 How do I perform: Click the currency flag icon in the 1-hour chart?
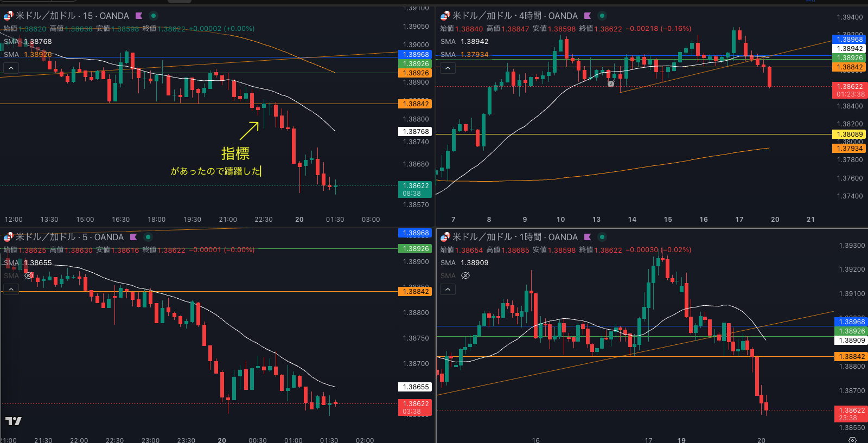445,237
